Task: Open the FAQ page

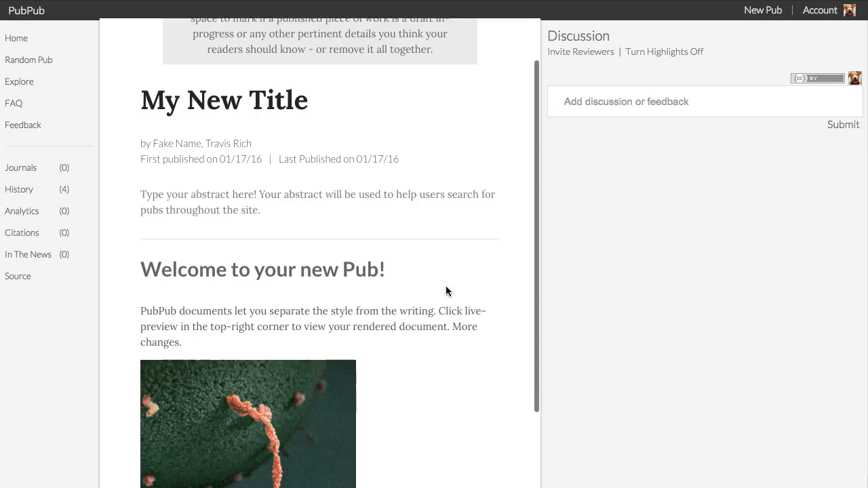Action: [x=14, y=103]
